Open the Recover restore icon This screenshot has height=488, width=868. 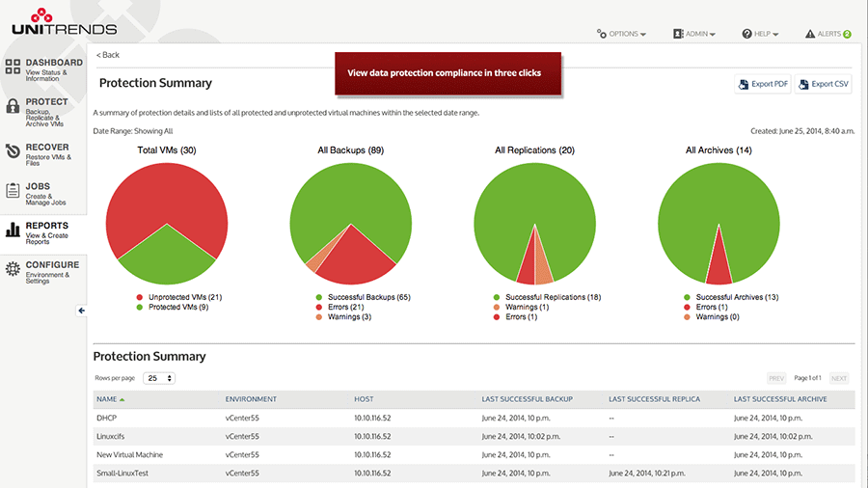13,151
